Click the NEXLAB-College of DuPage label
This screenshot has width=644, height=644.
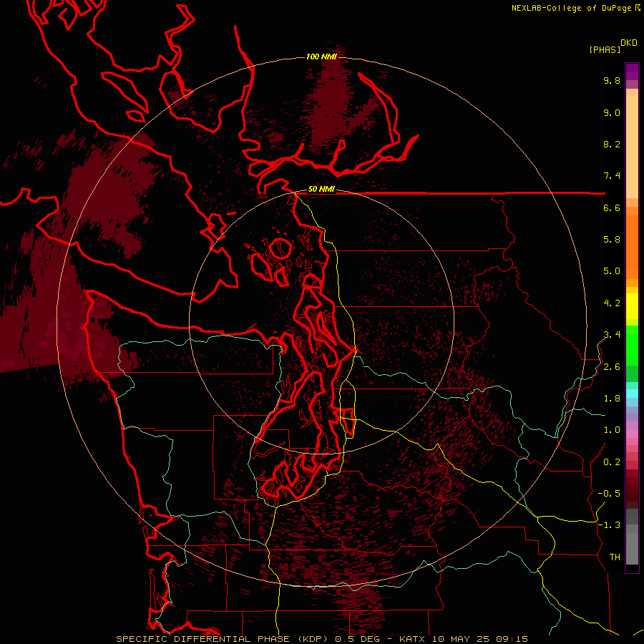[x=575, y=8]
